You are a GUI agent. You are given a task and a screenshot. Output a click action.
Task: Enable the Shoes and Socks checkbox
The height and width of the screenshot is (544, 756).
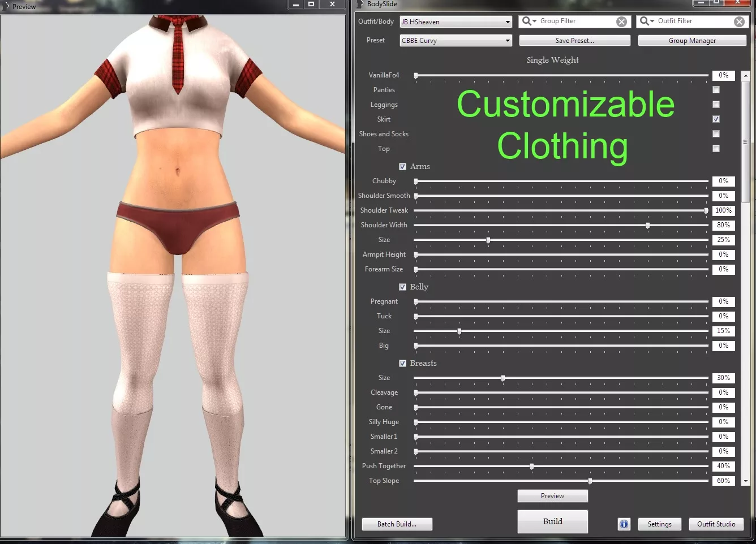[716, 134]
